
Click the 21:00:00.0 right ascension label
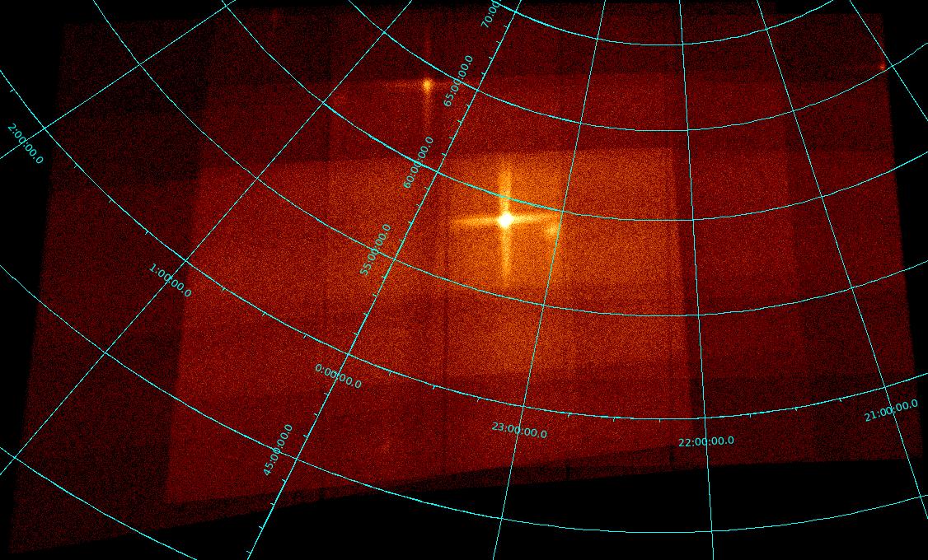point(891,410)
